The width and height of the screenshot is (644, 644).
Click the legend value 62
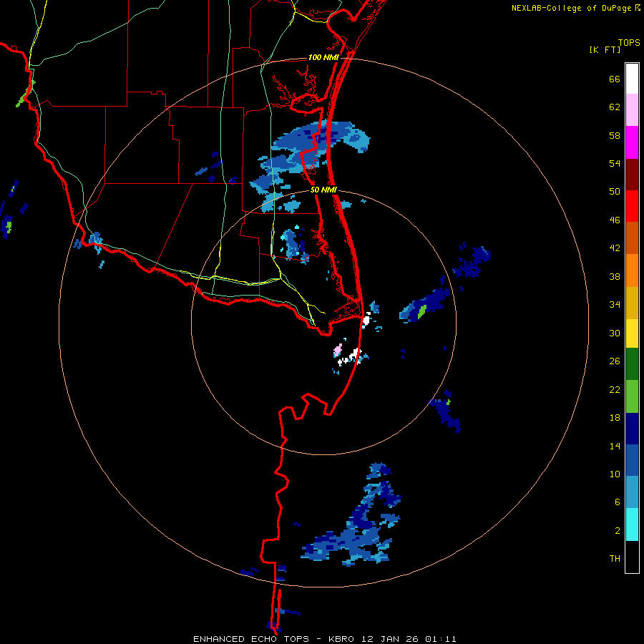pyautogui.click(x=615, y=107)
